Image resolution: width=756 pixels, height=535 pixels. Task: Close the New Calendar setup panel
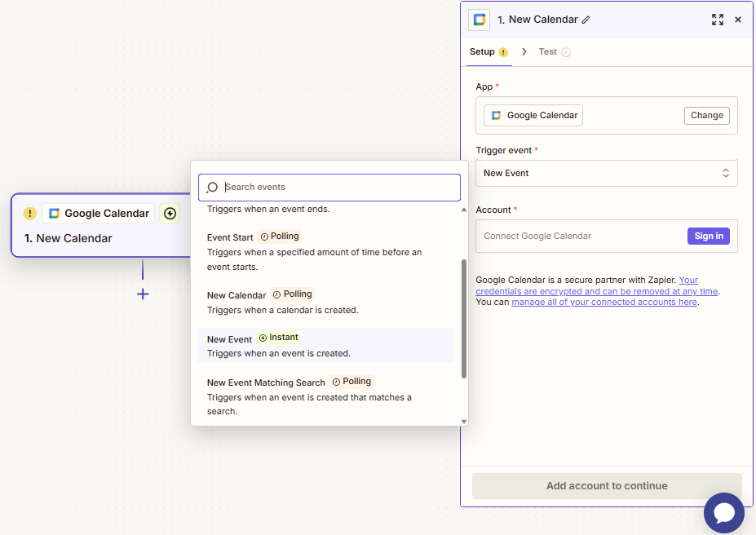[738, 20]
